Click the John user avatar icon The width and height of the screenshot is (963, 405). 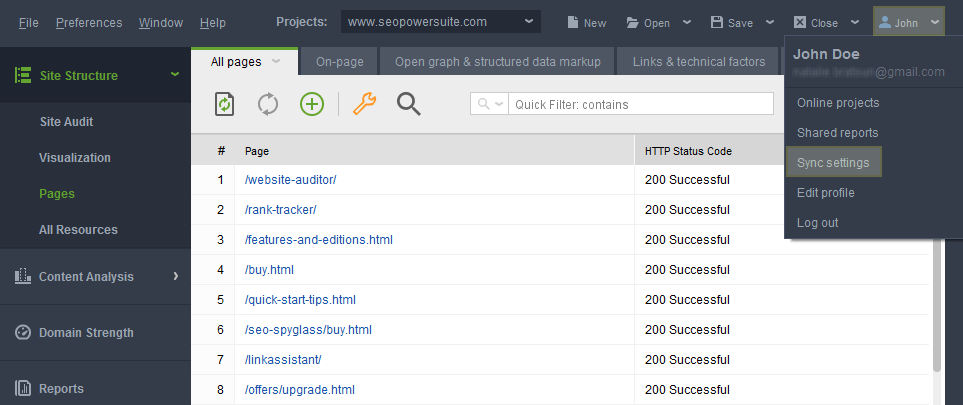884,23
